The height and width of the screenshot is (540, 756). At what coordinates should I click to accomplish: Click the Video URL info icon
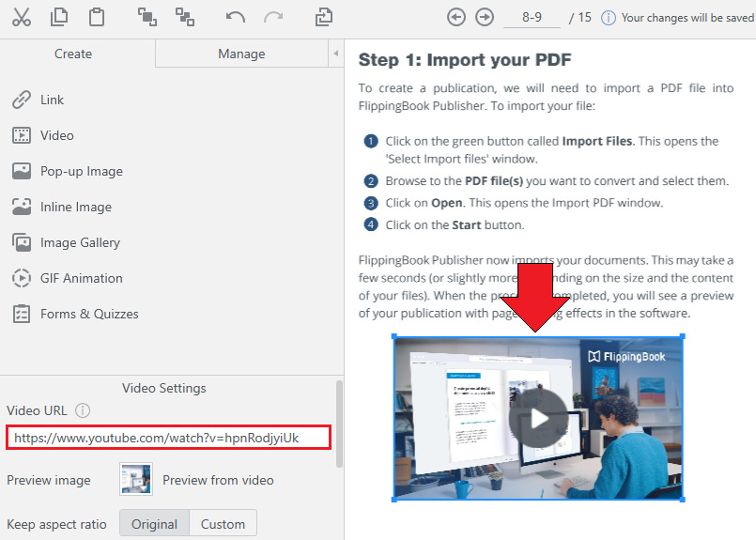point(83,410)
